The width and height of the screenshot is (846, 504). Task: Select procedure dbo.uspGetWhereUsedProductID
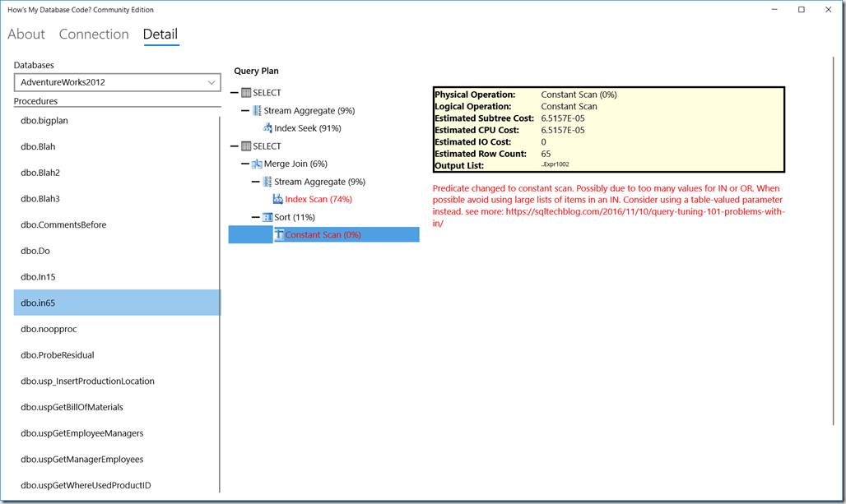pyautogui.click(x=117, y=485)
